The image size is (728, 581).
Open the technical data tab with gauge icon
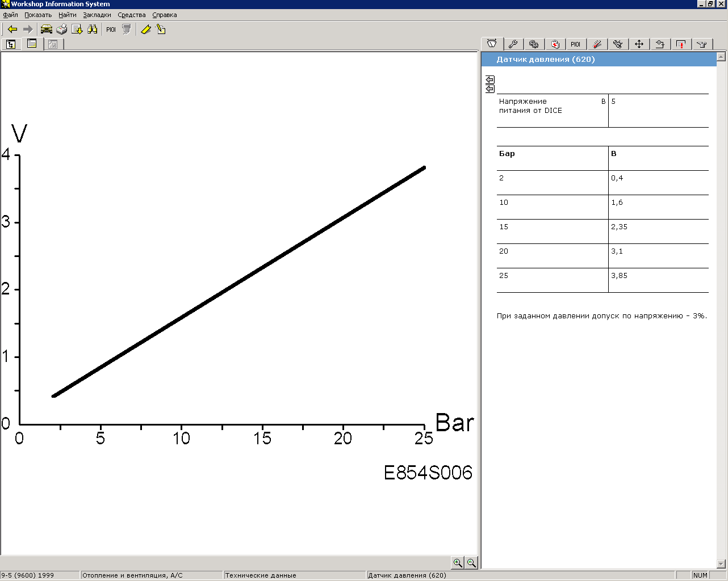[x=492, y=44]
